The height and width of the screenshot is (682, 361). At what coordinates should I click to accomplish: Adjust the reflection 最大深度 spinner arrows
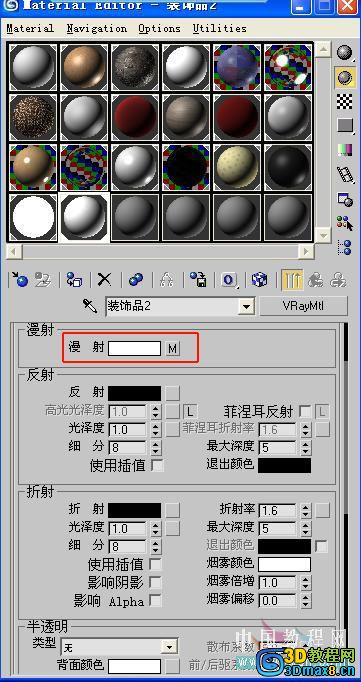pyautogui.click(x=306, y=448)
